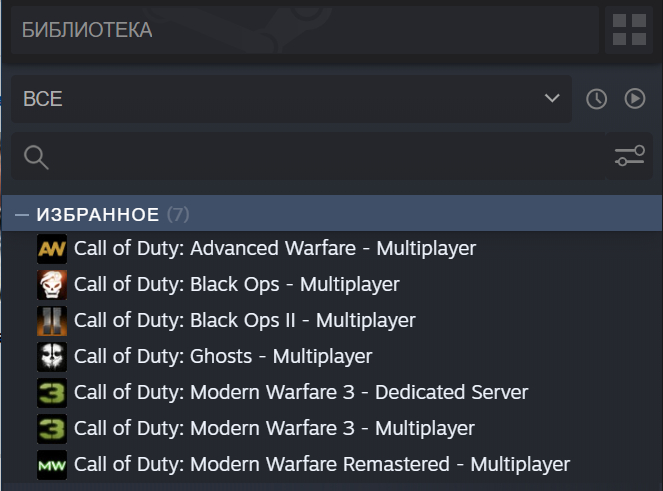
Task: Click the Modern Warfare Remastered MW icon
Action: [x=52, y=464]
